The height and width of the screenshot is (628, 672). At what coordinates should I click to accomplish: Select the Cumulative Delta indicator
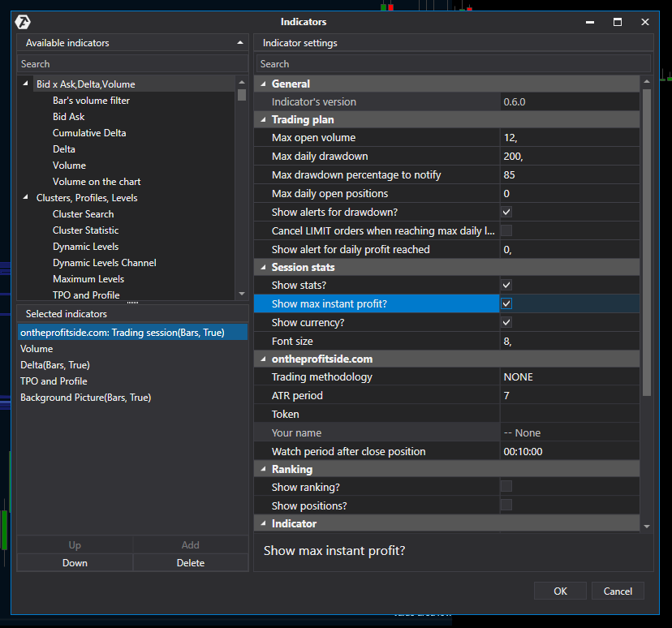[x=89, y=133]
